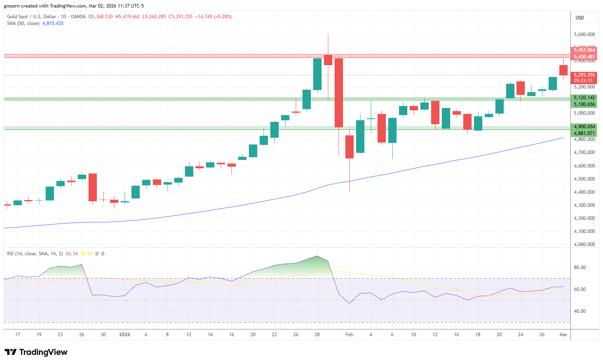Select the SMA value 4,815.435
The height and width of the screenshot is (364, 603).
tap(53, 23)
